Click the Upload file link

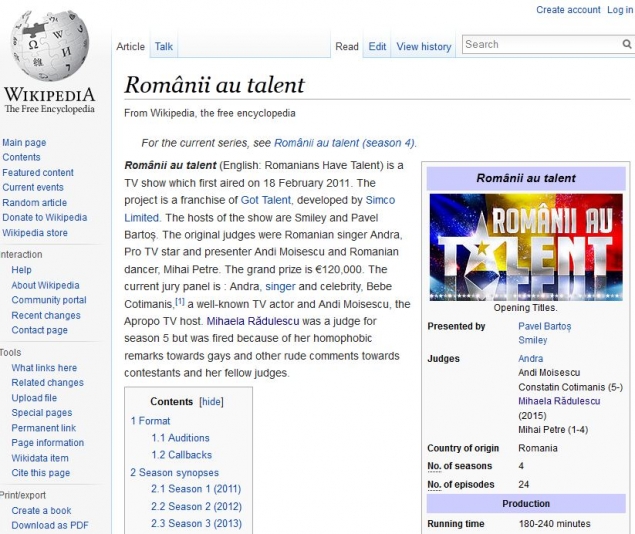(34, 398)
